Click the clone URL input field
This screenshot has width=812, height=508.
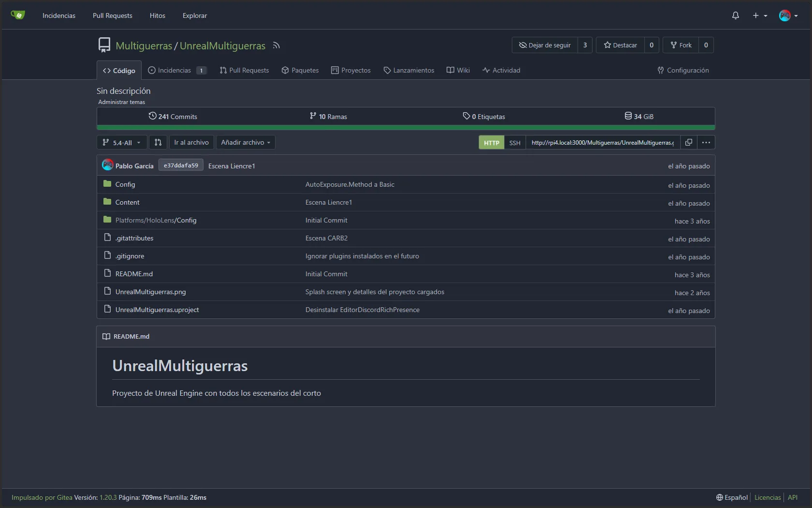[x=603, y=142]
